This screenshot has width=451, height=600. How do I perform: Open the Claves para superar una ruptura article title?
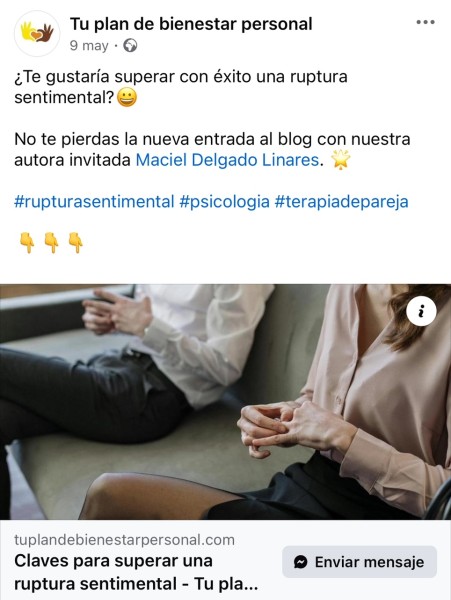coord(136,572)
